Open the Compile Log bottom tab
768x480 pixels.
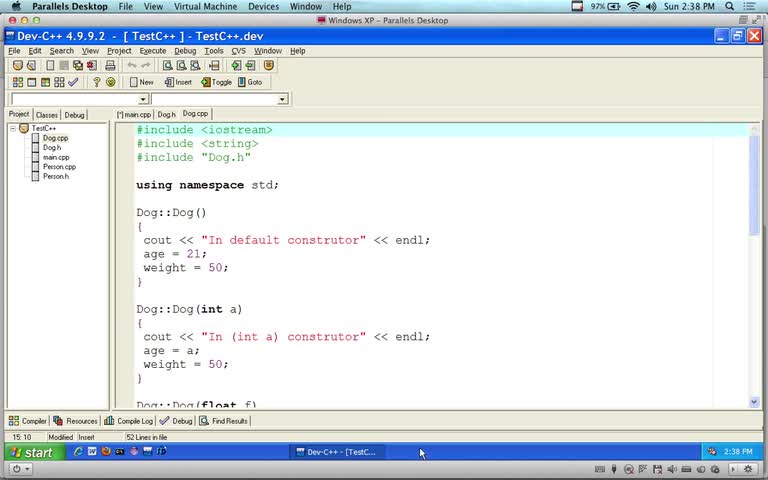(x=128, y=421)
